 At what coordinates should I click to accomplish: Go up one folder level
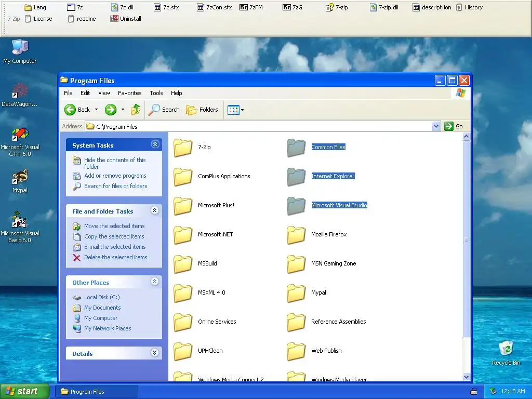(x=136, y=110)
